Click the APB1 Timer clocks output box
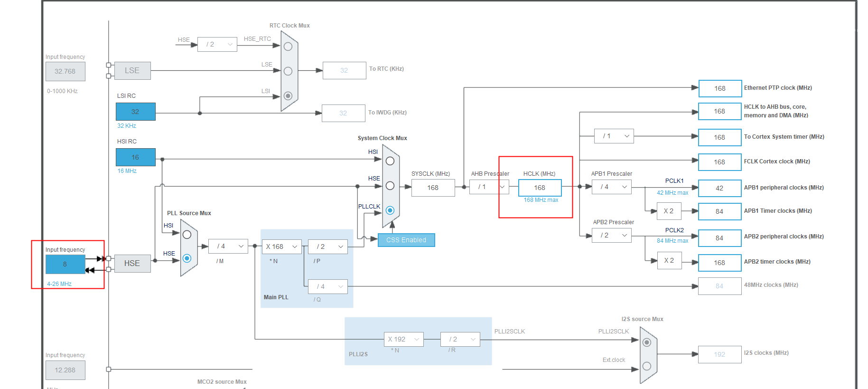Image resolution: width=868 pixels, height=389 pixels. [x=720, y=211]
